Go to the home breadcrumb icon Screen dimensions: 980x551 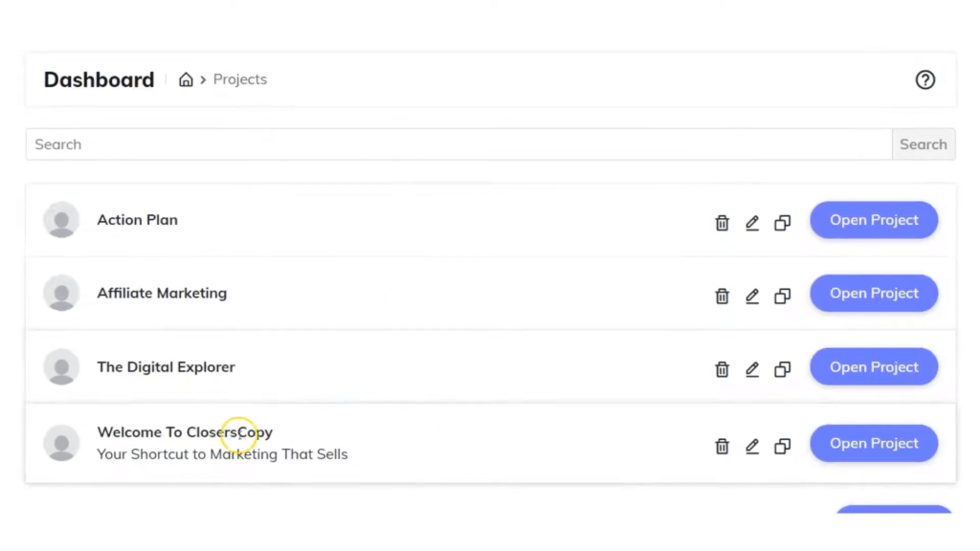pyautogui.click(x=186, y=79)
